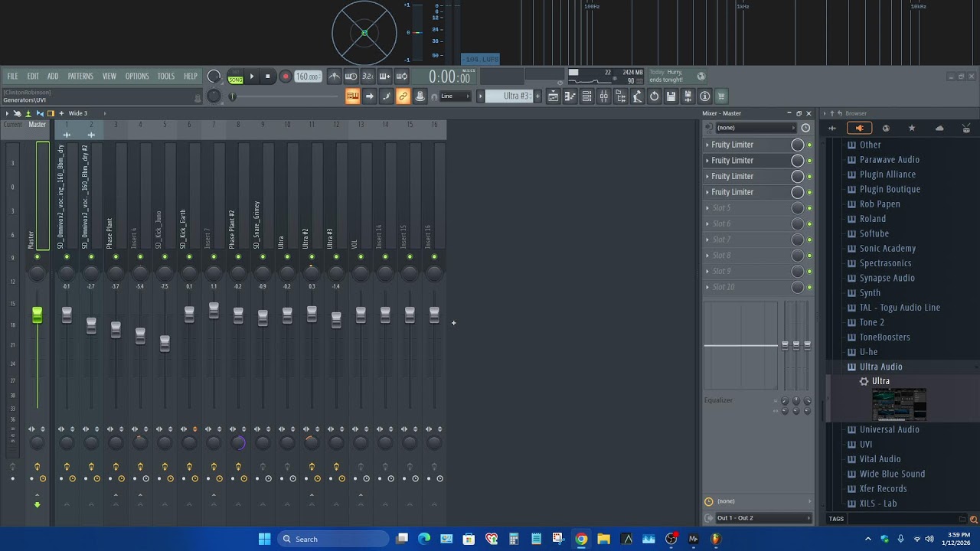Open the Ultra Audio folder

(x=881, y=367)
